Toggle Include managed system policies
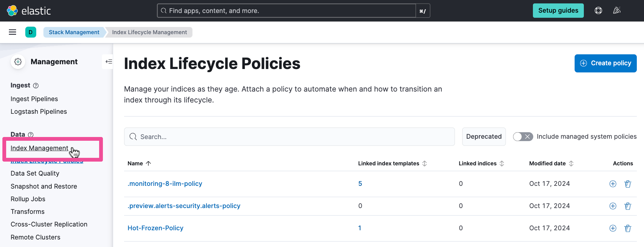Screen dimensions: 644x247 [523, 137]
